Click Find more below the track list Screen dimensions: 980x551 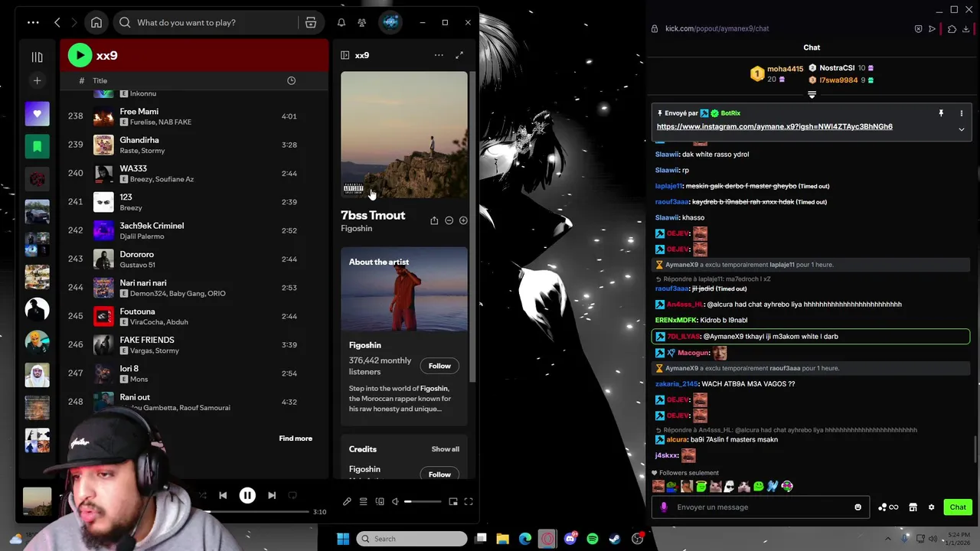click(x=296, y=439)
